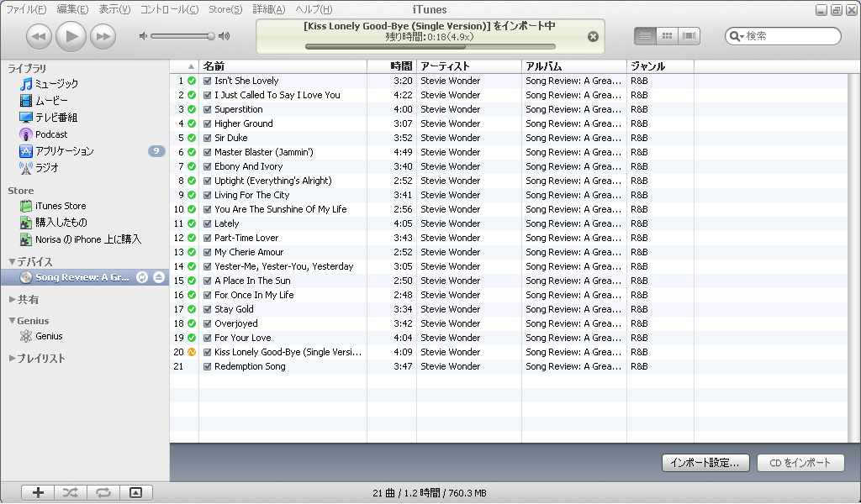Image resolution: width=861 pixels, height=504 pixels.
Task: Sort by 名前 name column
Action: 283,66
